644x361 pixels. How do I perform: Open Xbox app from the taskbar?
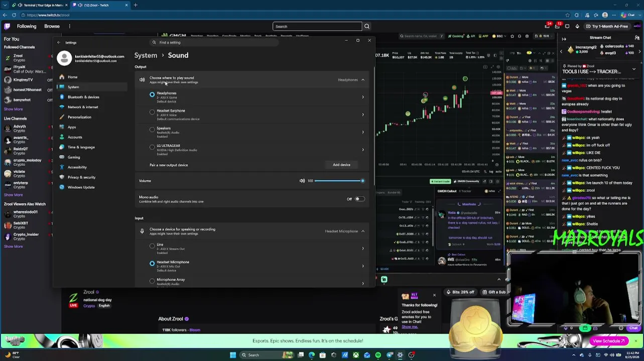(x=356, y=355)
